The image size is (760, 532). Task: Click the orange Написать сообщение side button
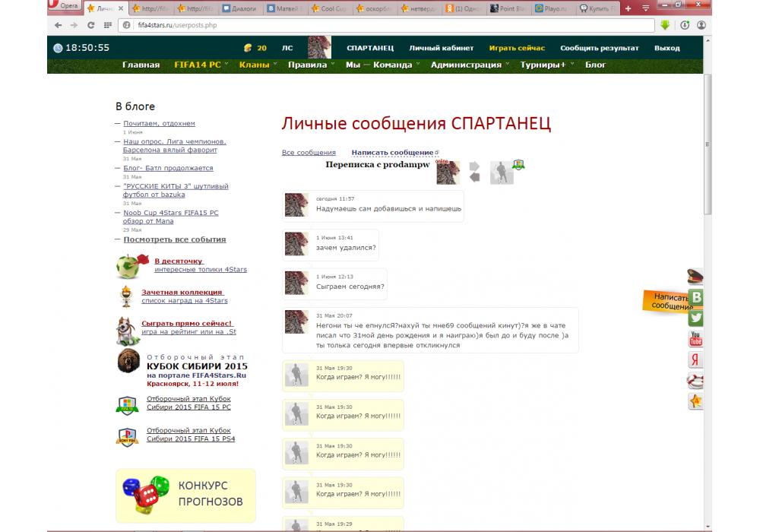point(667,301)
